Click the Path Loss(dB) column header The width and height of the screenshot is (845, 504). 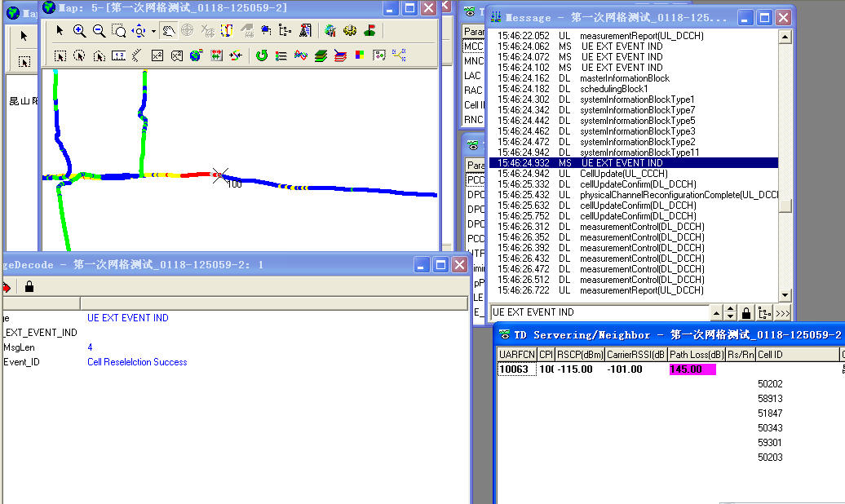[x=697, y=355]
